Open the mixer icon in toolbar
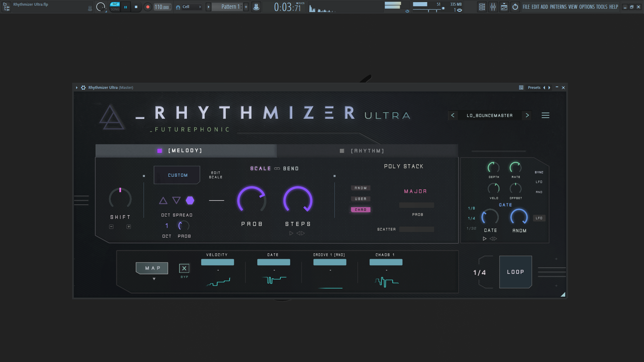The height and width of the screenshot is (362, 644). coord(493,7)
